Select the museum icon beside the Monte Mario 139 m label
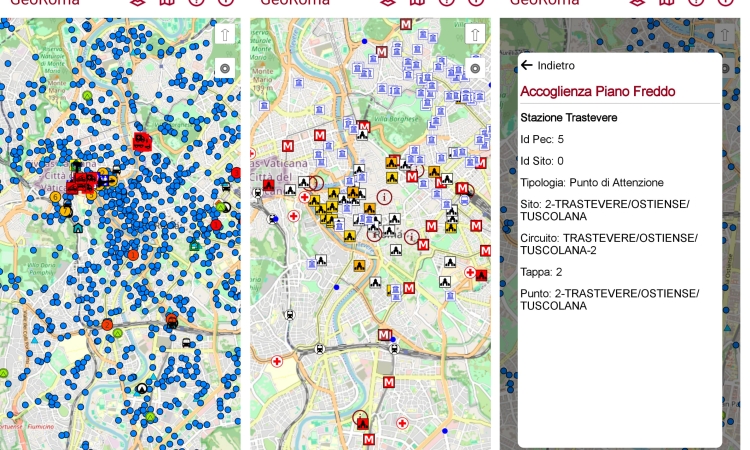This screenshot has height=450, width=750. point(298,83)
